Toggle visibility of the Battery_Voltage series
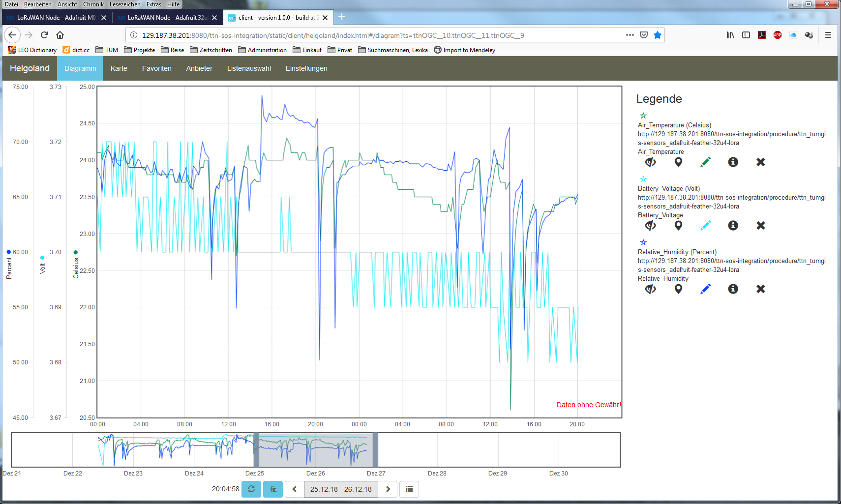The image size is (841, 504). (x=650, y=225)
